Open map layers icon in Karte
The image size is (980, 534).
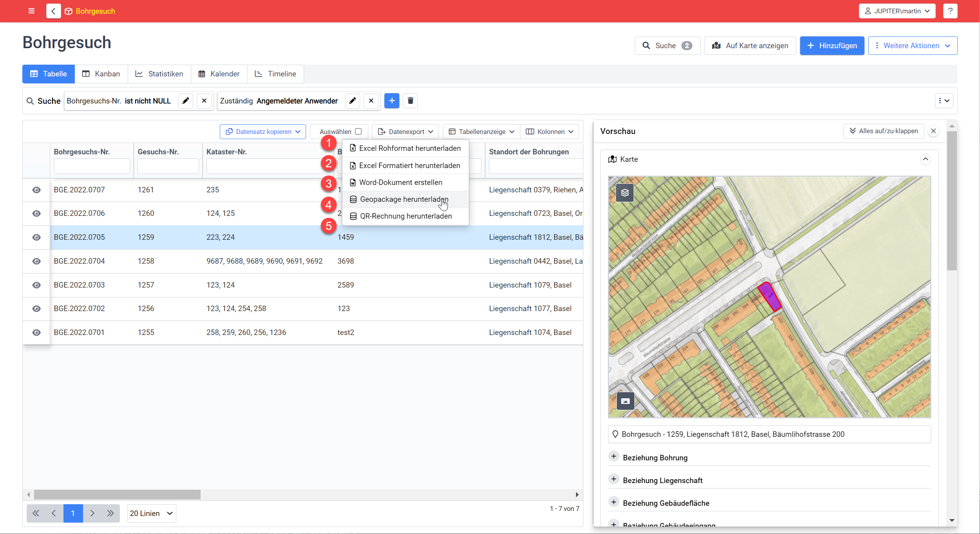(625, 193)
